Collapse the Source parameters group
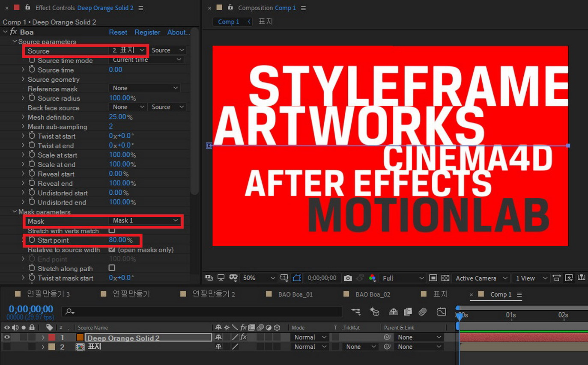 point(15,42)
